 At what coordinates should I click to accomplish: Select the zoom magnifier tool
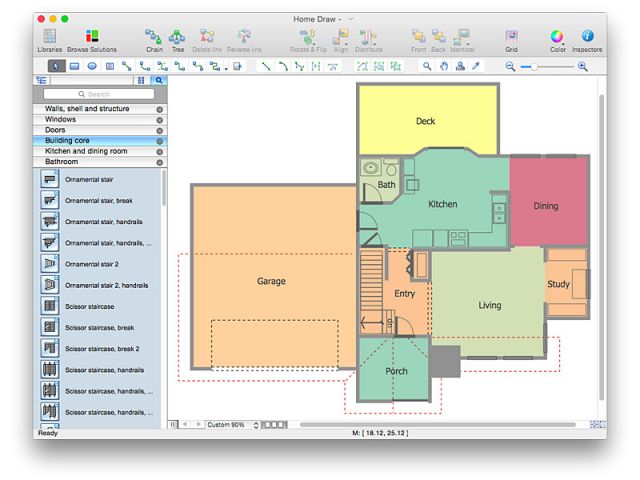pos(427,66)
